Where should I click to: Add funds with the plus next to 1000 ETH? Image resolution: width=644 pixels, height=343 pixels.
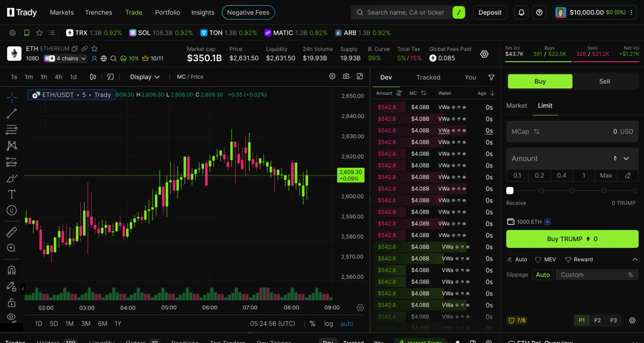tap(547, 222)
